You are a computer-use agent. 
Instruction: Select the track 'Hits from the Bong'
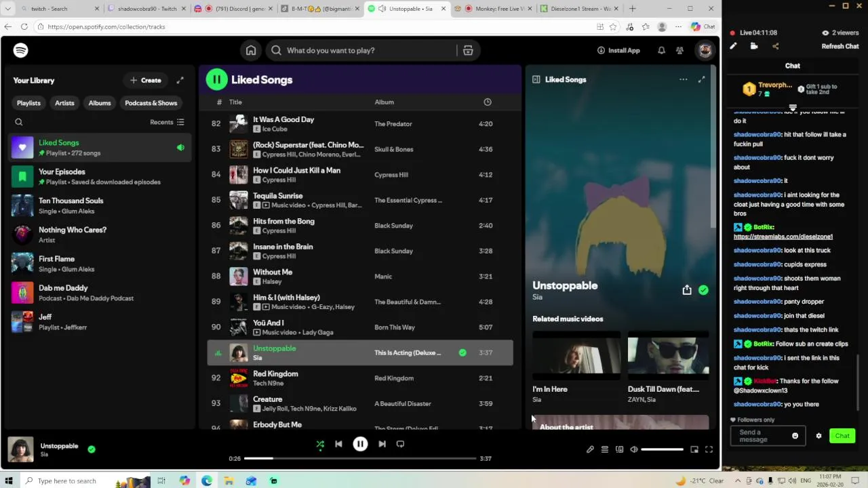pyautogui.click(x=359, y=226)
